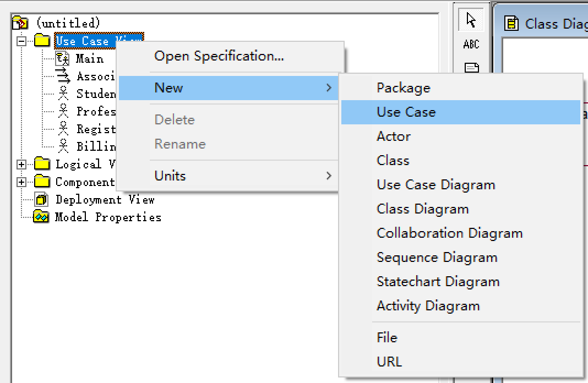Expand the Logical View tree node

click(21, 164)
